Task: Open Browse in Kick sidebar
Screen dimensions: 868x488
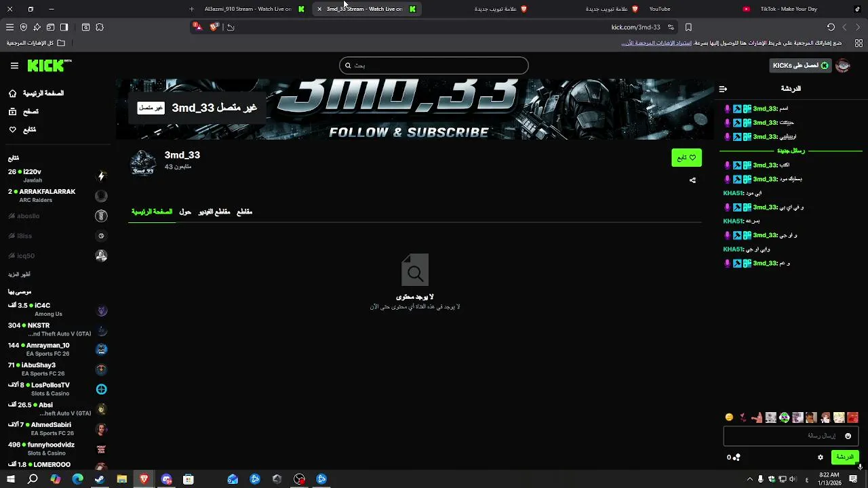Action: [x=24, y=111]
